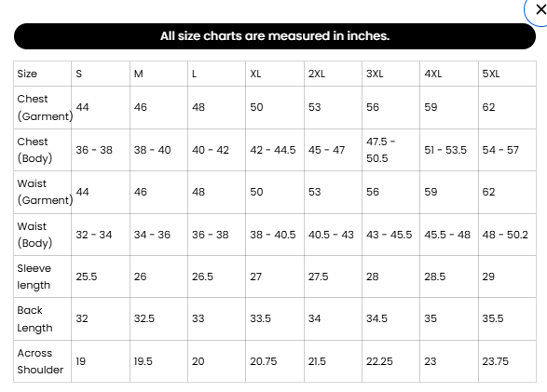Click the Chest (Garment) row label
Viewport: 547px width, 392px height.
click(x=43, y=108)
